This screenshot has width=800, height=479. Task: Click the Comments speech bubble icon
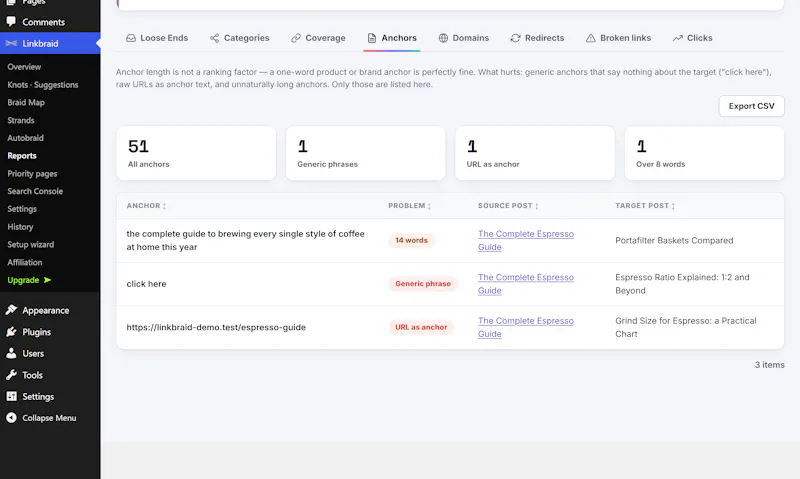11,21
